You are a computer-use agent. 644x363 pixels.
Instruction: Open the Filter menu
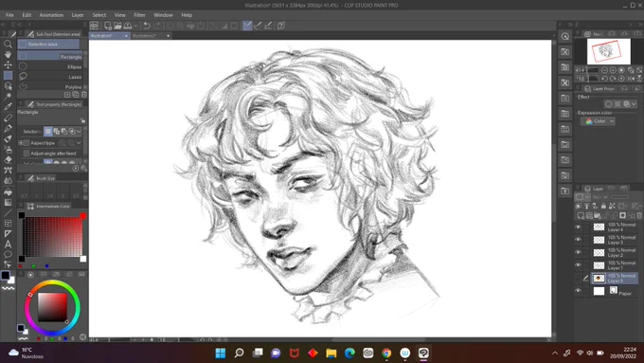pos(139,15)
